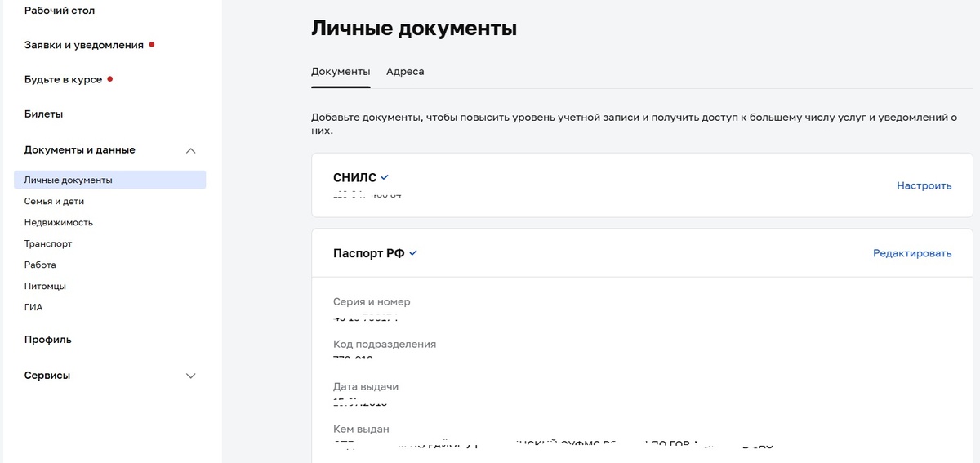The image size is (980, 463).
Task: Open Недвижимость subsection
Action: (59, 222)
